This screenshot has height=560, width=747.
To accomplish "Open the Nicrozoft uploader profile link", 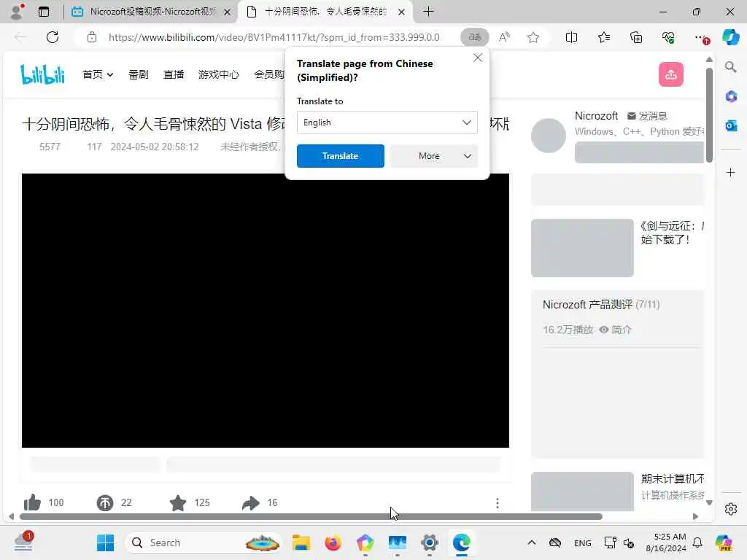I will [x=596, y=116].
